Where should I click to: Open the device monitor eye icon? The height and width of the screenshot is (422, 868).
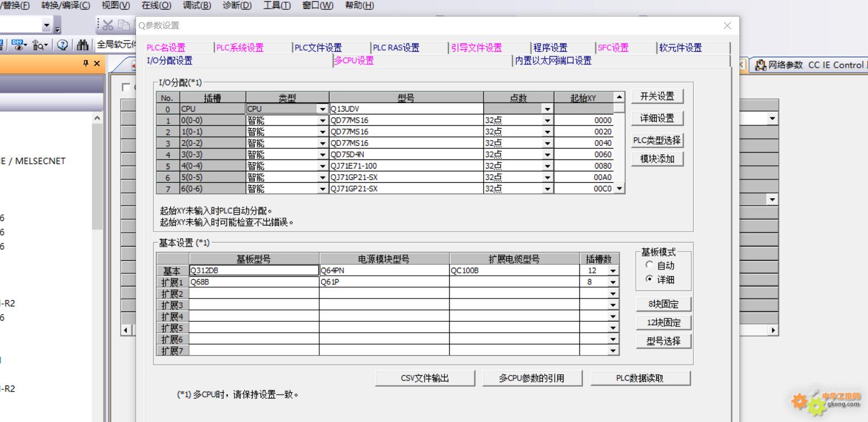(x=17, y=45)
